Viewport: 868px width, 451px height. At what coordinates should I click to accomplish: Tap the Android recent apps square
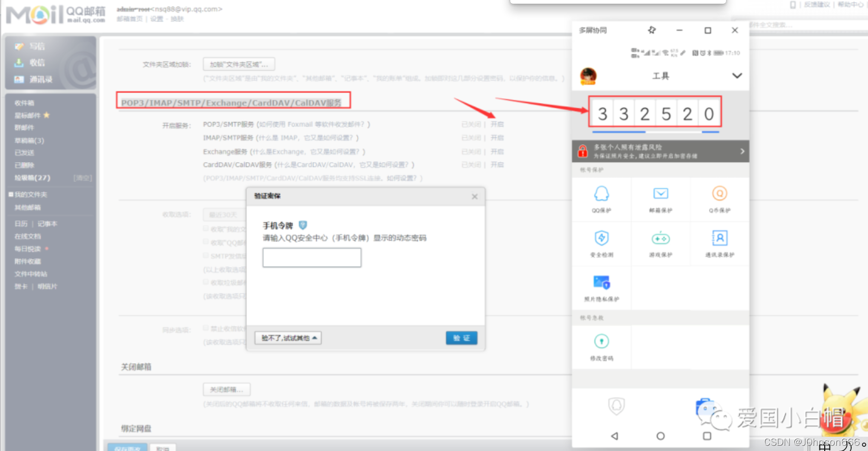707,436
